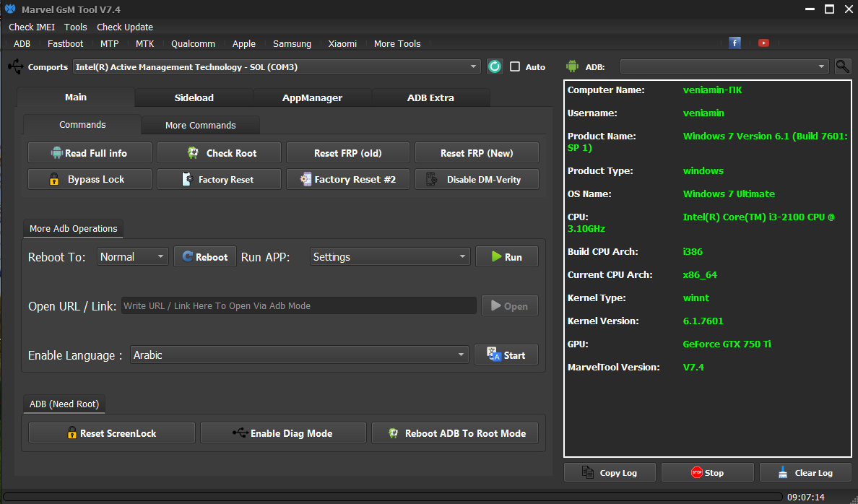Click the Start language button

(x=506, y=355)
